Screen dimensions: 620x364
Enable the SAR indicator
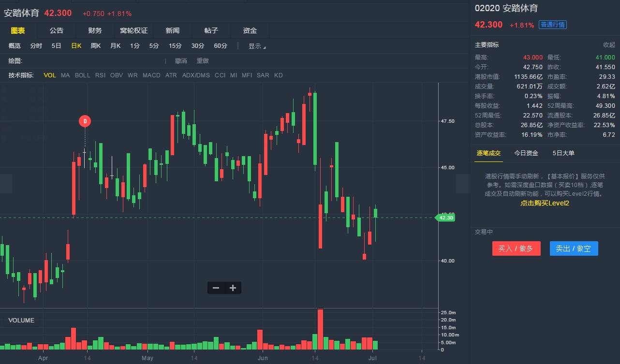(263, 75)
